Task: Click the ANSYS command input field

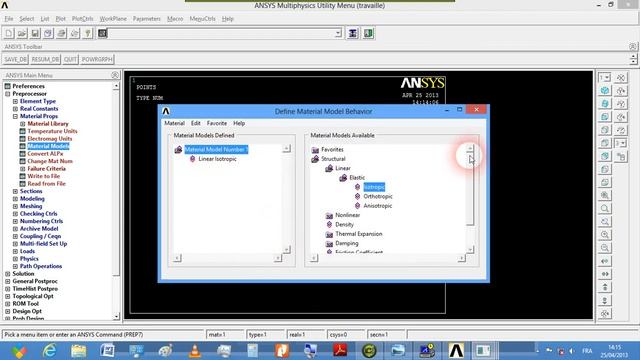Action: click(221, 33)
